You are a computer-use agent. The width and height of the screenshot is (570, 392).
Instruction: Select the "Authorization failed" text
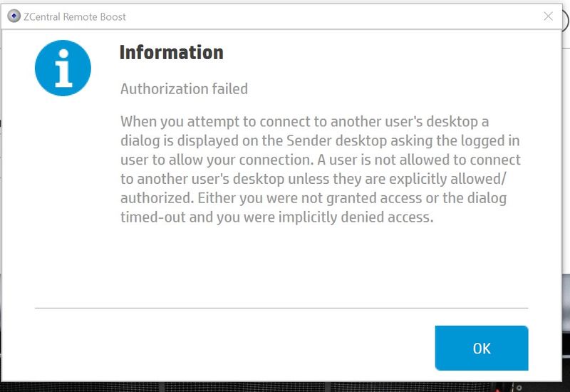click(x=184, y=89)
